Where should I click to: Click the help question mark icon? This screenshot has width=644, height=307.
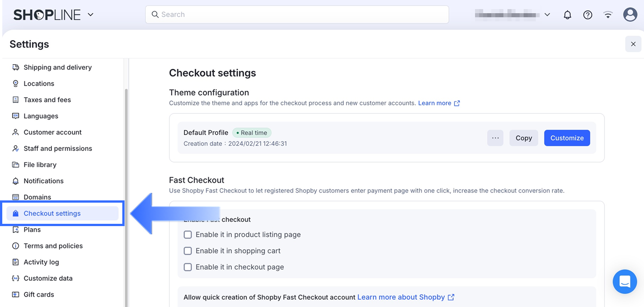click(588, 15)
